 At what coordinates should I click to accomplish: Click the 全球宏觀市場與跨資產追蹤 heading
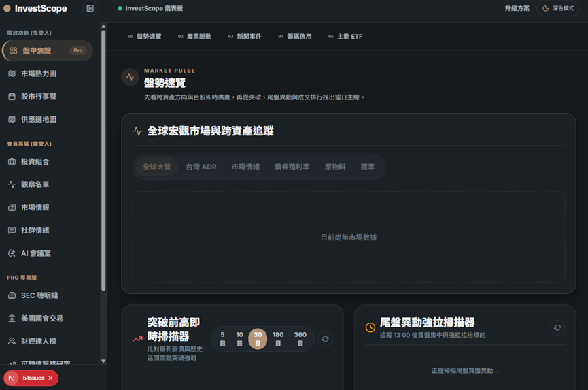[210, 131]
